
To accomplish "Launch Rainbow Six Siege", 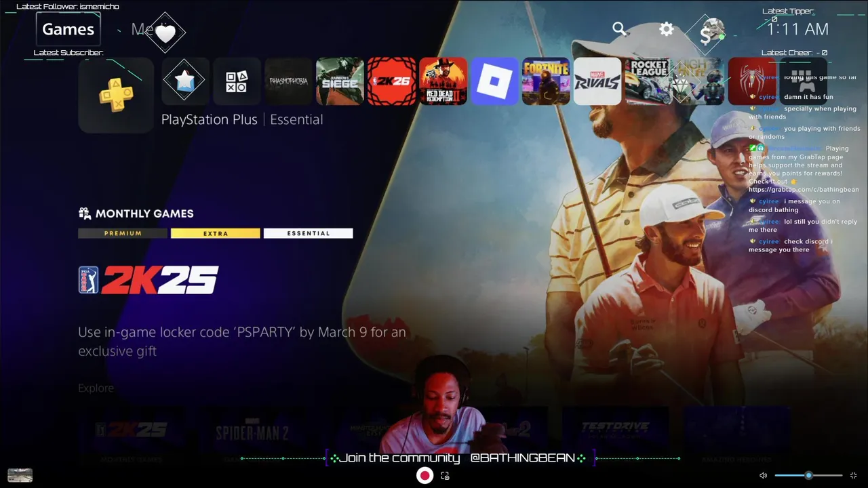I will [x=340, y=81].
